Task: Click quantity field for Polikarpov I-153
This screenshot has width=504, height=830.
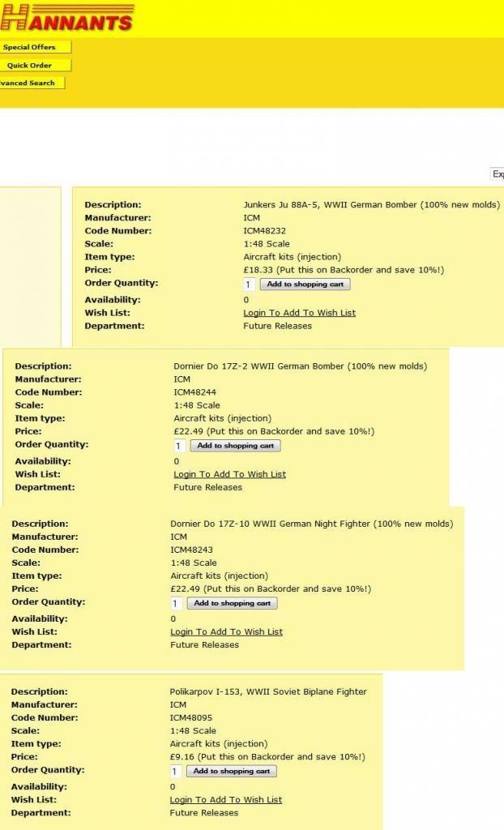Action: [175, 771]
